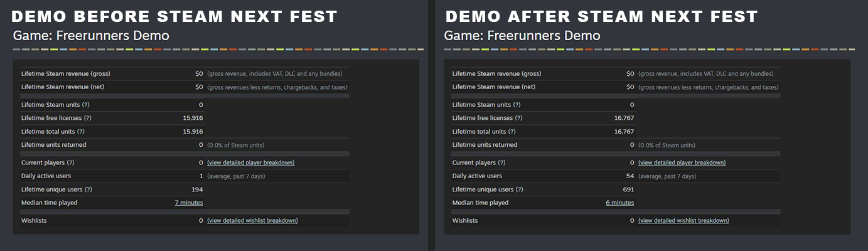Click the (?) help beside Current players in the after-fest panel

[x=510, y=163]
